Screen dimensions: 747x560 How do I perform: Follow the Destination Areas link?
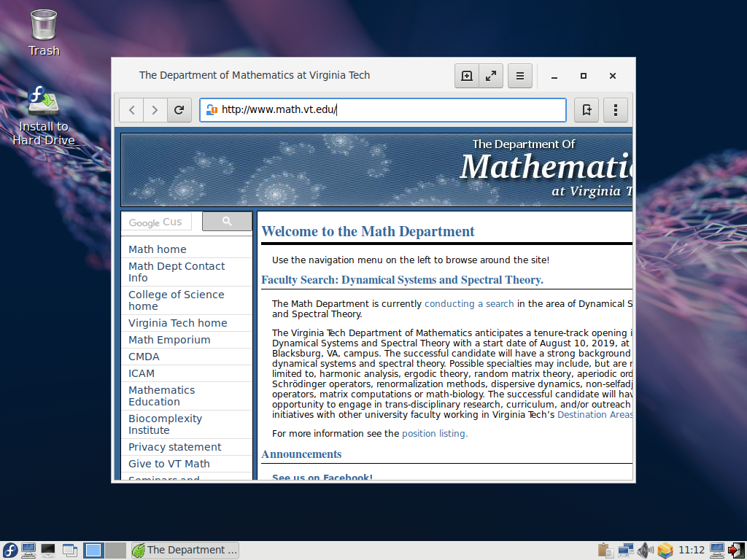[x=595, y=415]
